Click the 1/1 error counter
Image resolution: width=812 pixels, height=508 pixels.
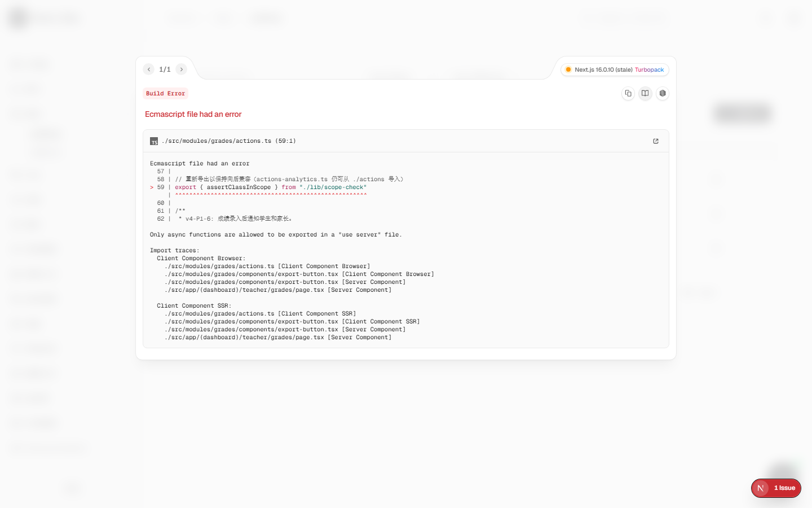(165, 69)
